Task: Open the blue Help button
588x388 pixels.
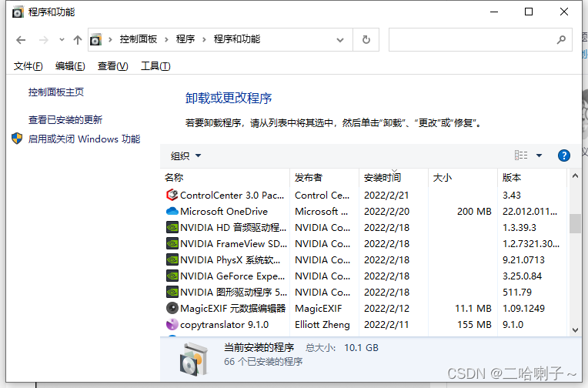Action: click(564, 156)
